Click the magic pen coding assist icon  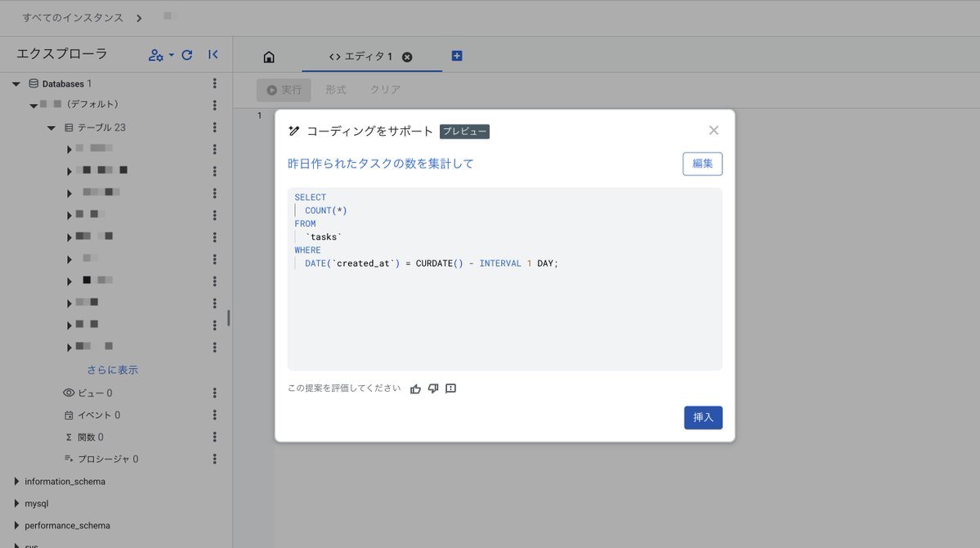pos(293,131)
